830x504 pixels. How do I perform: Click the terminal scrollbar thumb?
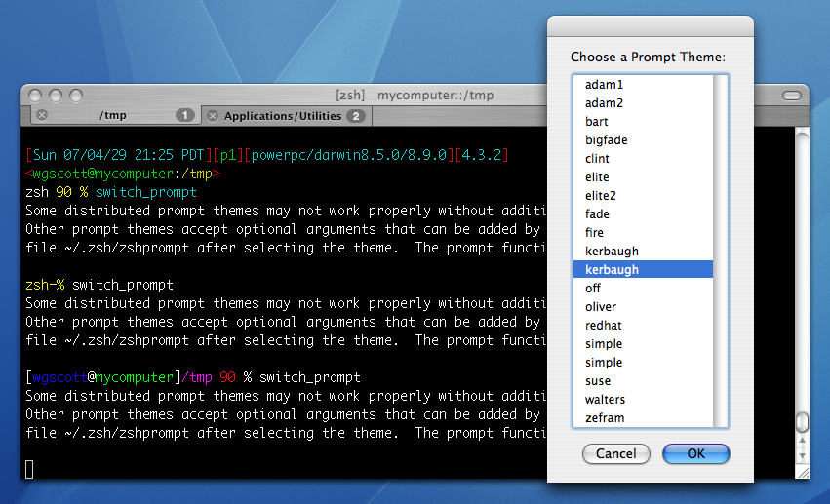click(802, 422)
